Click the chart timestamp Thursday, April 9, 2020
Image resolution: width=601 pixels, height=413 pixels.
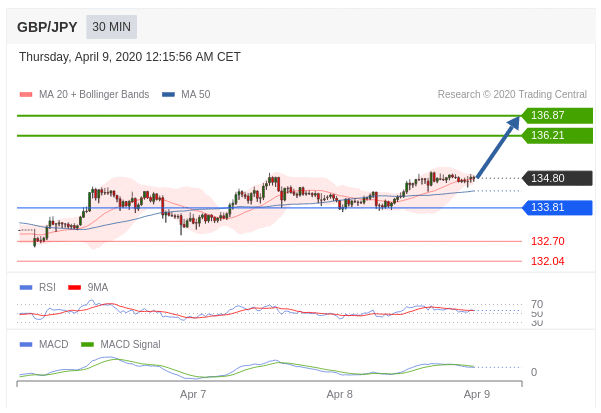[x=130, y=57]
